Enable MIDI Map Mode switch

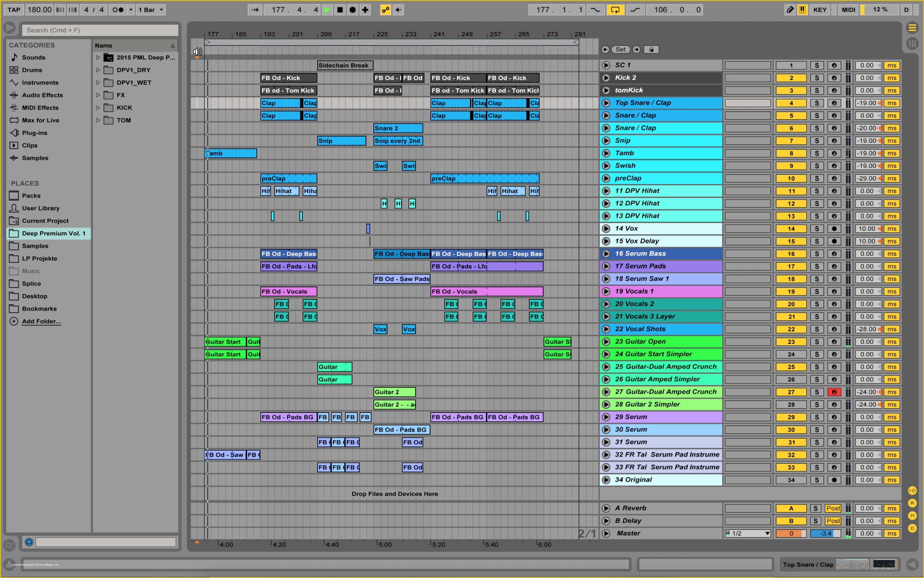(848, 10)
